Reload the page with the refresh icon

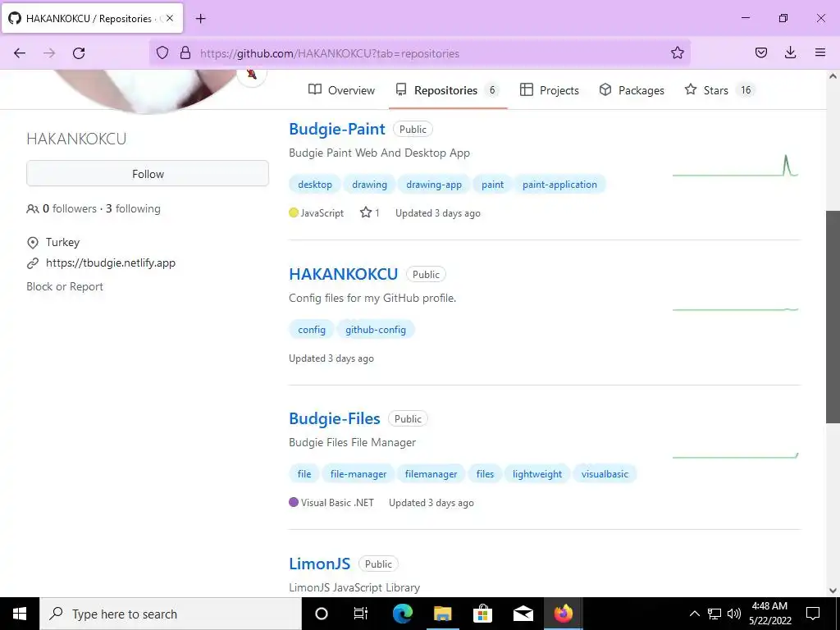(x=79, y=53)
